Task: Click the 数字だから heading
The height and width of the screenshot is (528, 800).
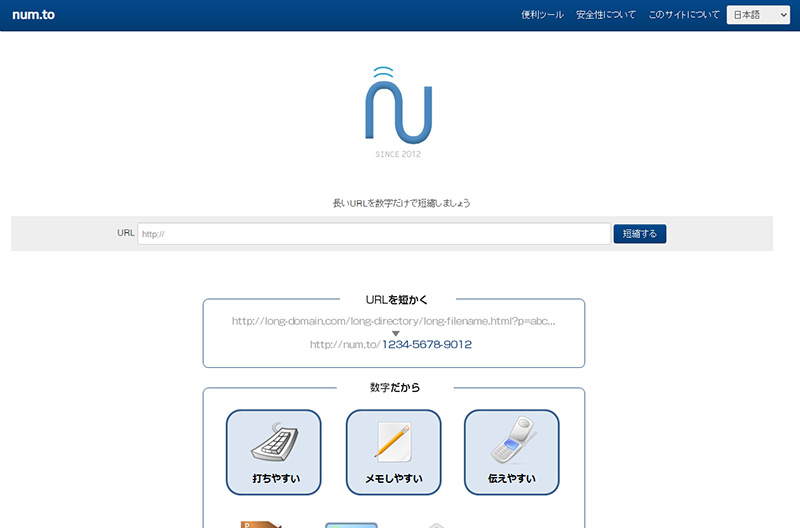Action: pos(395,388)
